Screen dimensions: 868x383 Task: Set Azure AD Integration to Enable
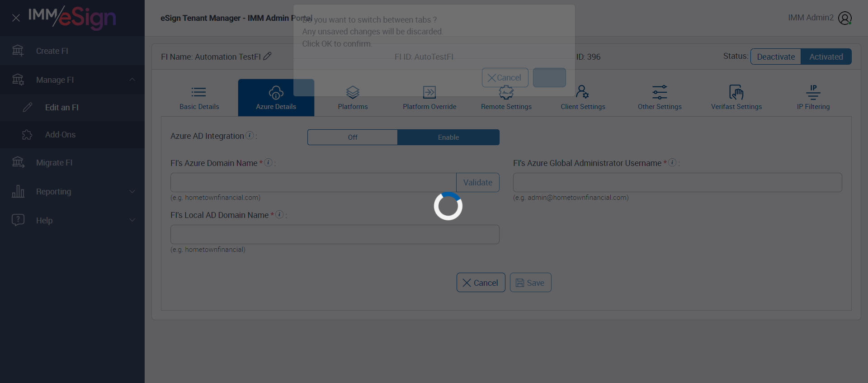[448, 137]
